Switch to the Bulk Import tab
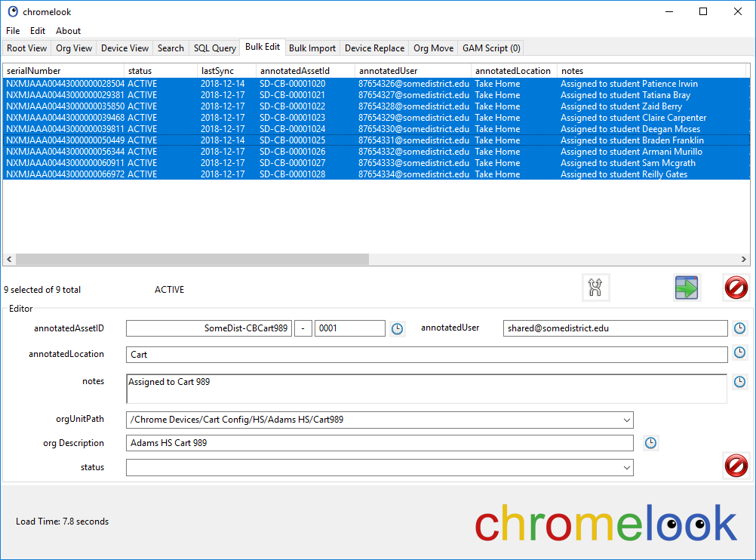This screenshot has height=560, width=756. (312, 48)
